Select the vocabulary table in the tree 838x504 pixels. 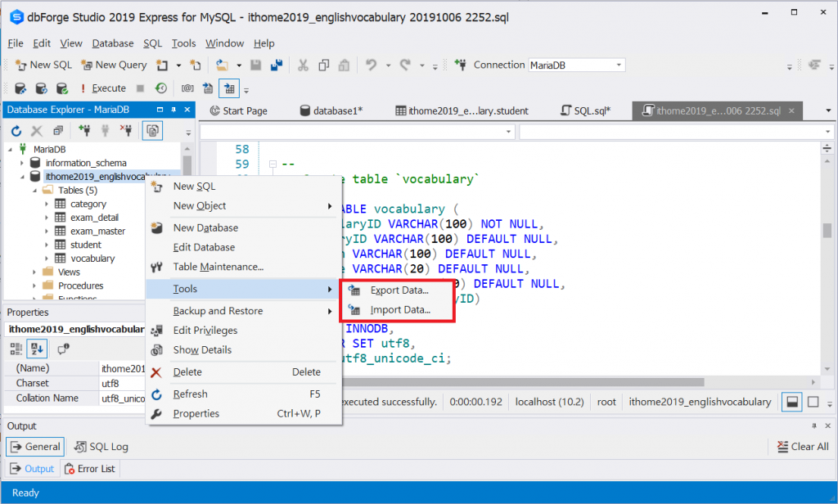coord(92,259)
